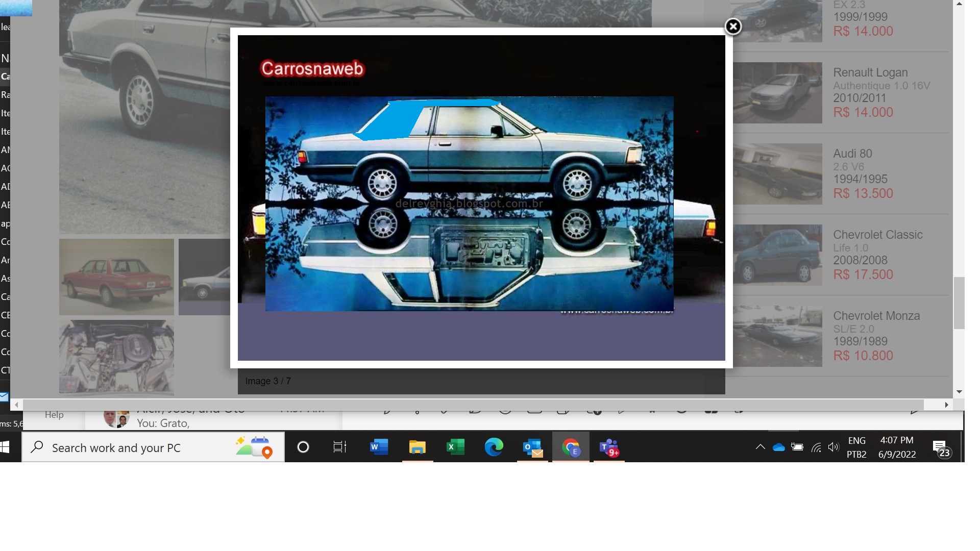The image size is (980, 551).
Task: Click the vertical scrollbar thumb
Action: click(x=959, y=303)
